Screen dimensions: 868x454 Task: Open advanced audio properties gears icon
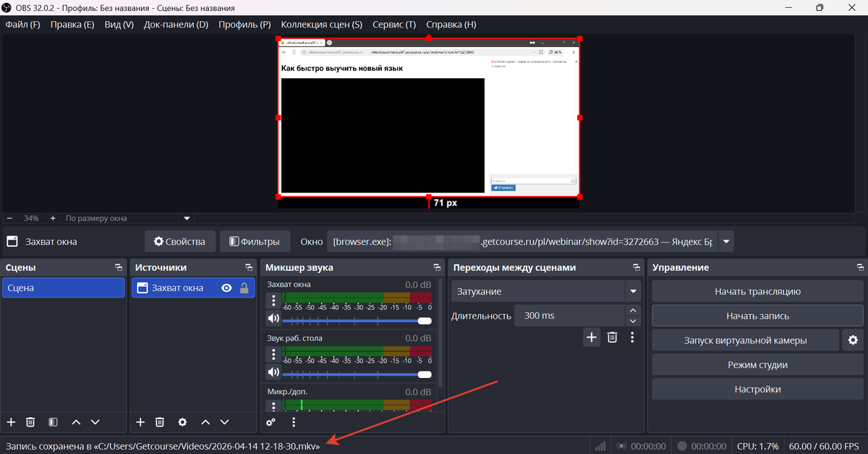271,422
